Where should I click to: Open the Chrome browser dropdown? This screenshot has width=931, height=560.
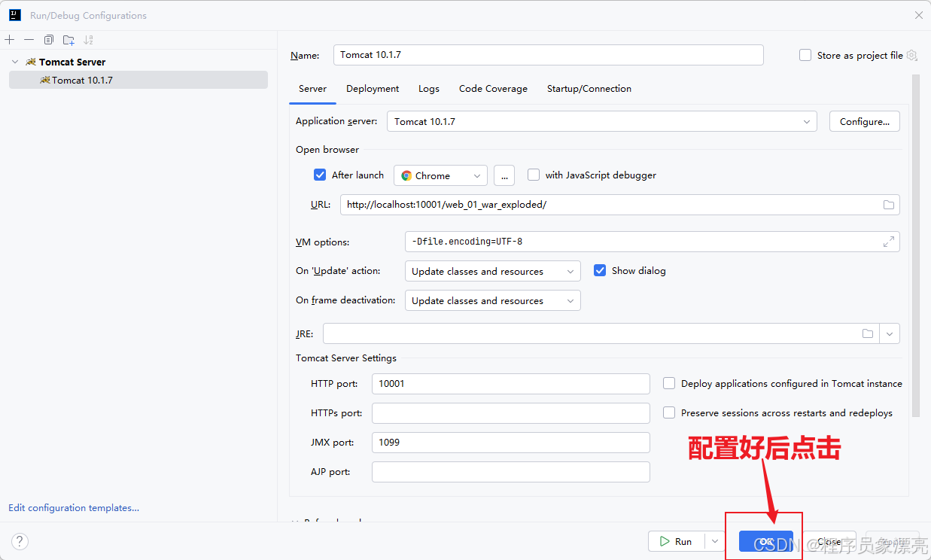pyautogui.click(x=440, y=175)
